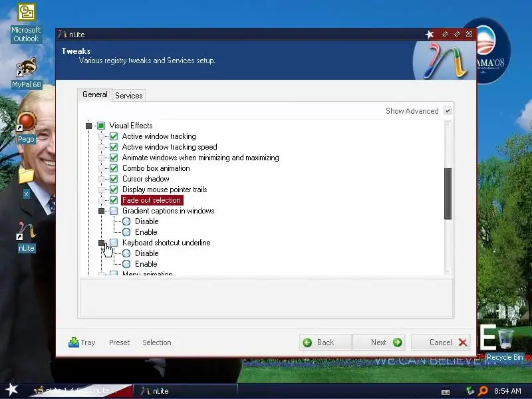Collapse the Gradient captions in windows node
The width and height of the screenshot is (532, 399).
click(x=101, y=211)
